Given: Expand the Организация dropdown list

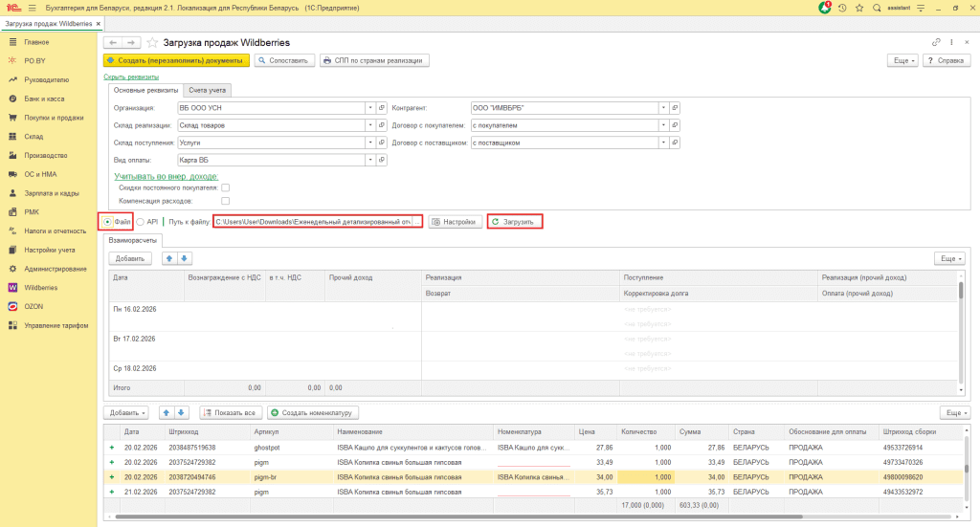Looking at the screenshot, I should (x=370, y=108).
